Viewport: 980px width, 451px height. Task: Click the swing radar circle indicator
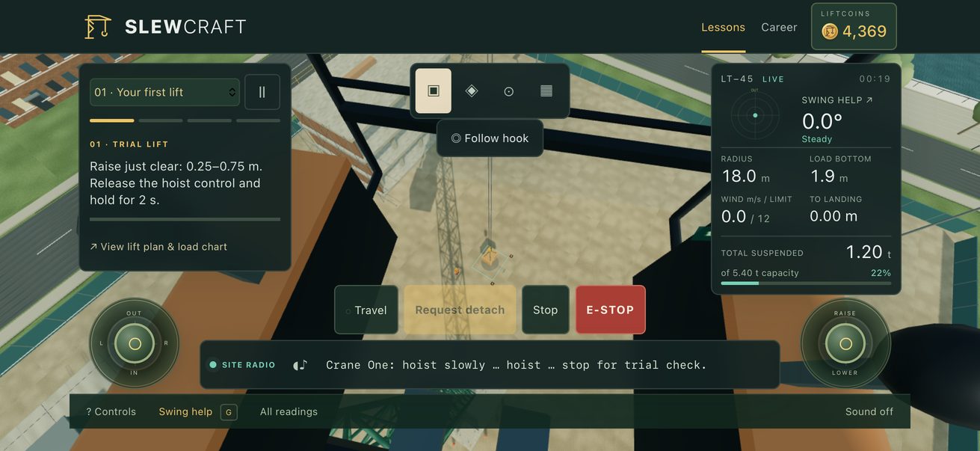click(755, 115)
